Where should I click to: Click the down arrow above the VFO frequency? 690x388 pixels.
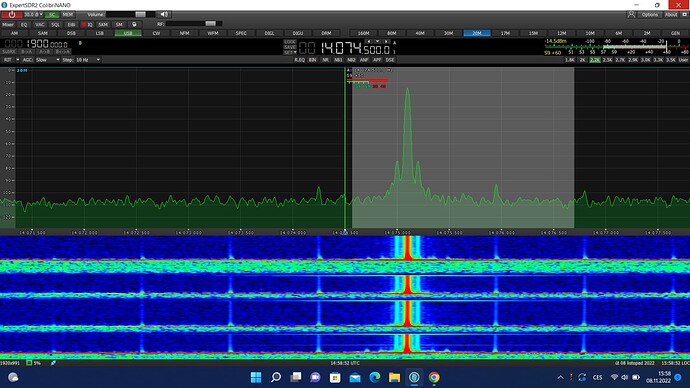(x=377, y=41)
